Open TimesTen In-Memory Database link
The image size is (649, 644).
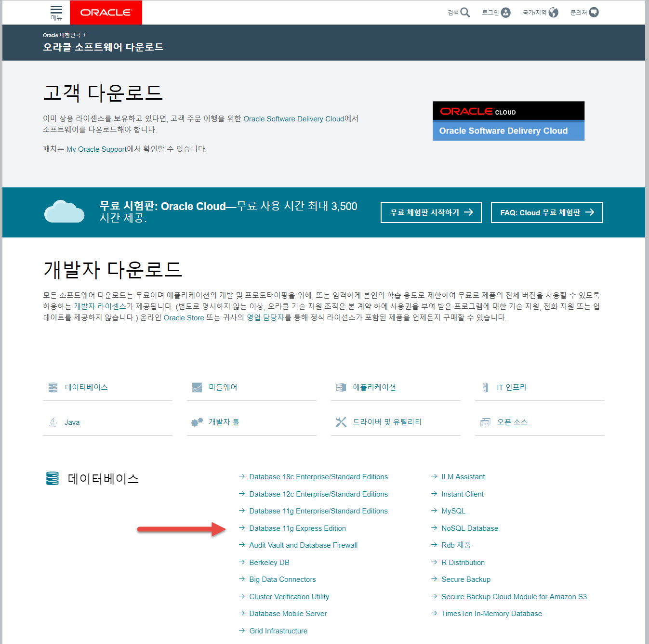coord(491,614)
